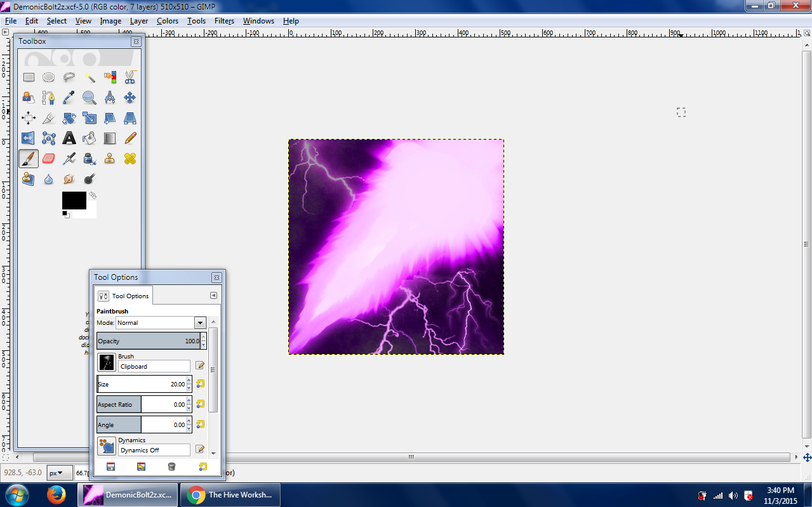Reset Angle to zero
The height and width of the screenshot is (507, 812).
pos(200,425)
